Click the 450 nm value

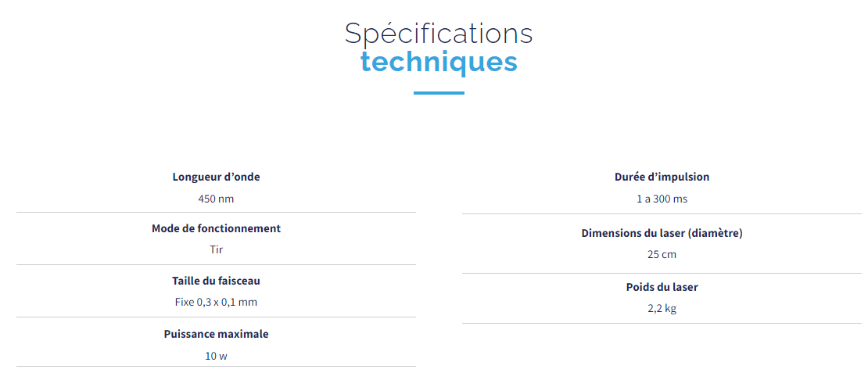coord(216,199)
